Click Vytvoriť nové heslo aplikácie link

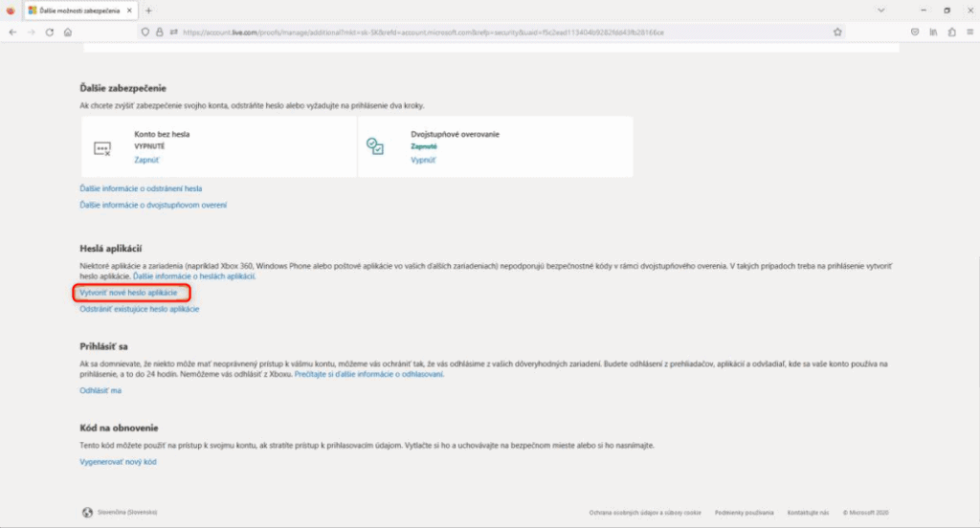[128, 292]
